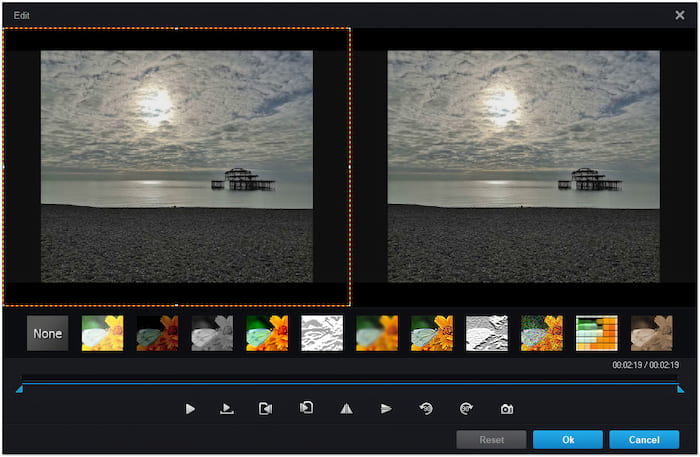Click the left trim marker on timeline
The height and width of the screenshot is (457, 700).
19,389
